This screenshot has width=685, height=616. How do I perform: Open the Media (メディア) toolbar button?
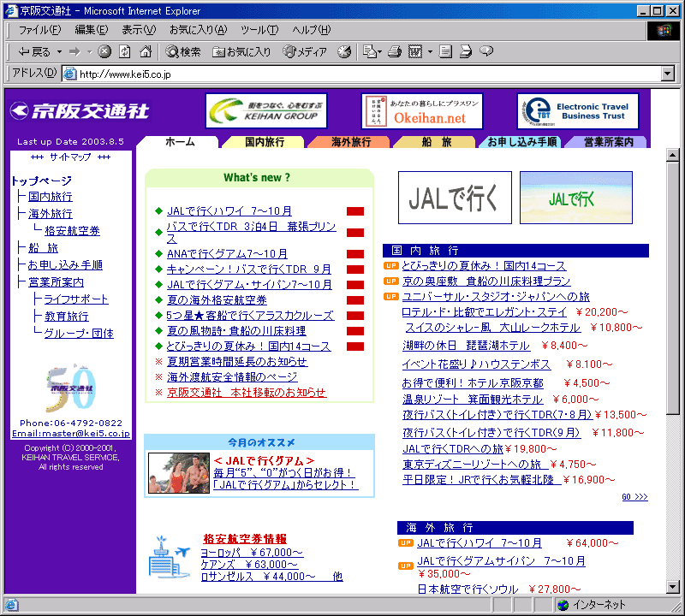point(305,51)
